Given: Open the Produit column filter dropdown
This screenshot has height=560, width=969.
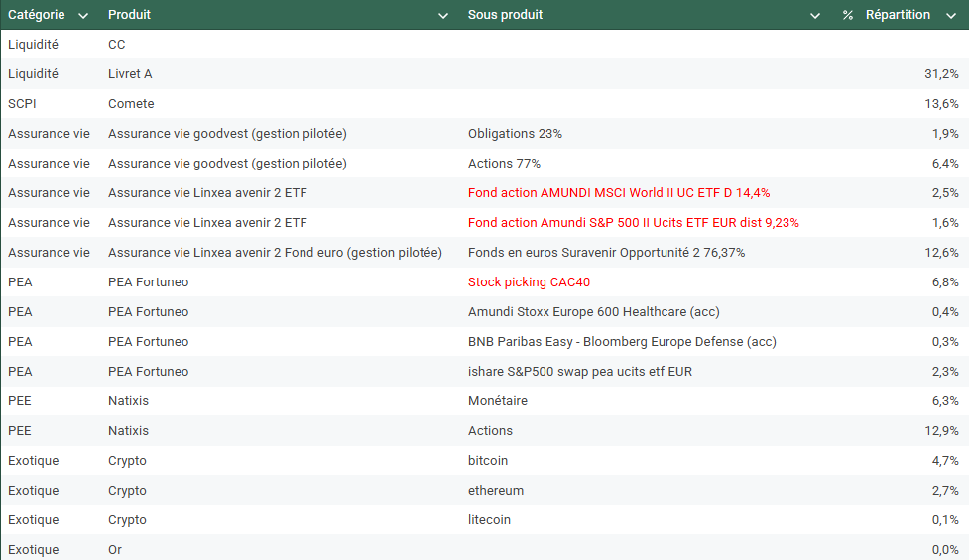Looking at the screenshot, I should 442,16.
